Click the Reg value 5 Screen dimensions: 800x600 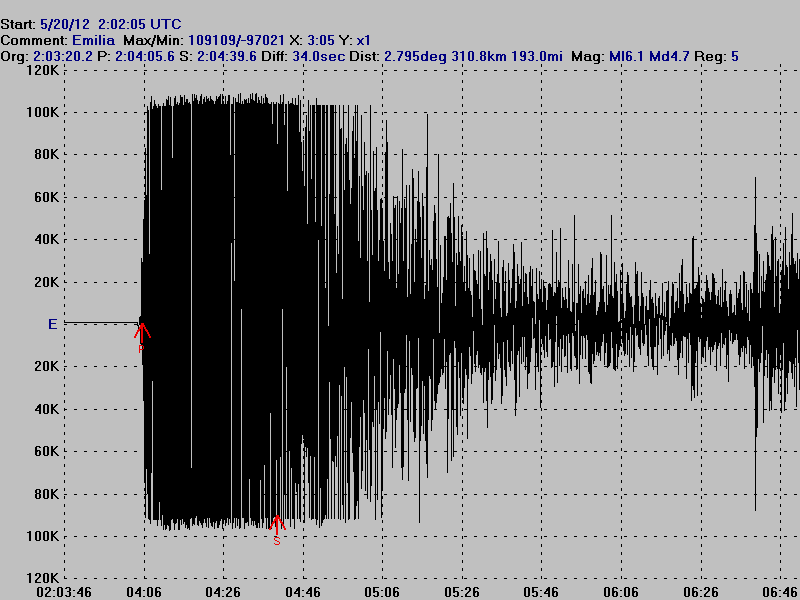(735, 56)
